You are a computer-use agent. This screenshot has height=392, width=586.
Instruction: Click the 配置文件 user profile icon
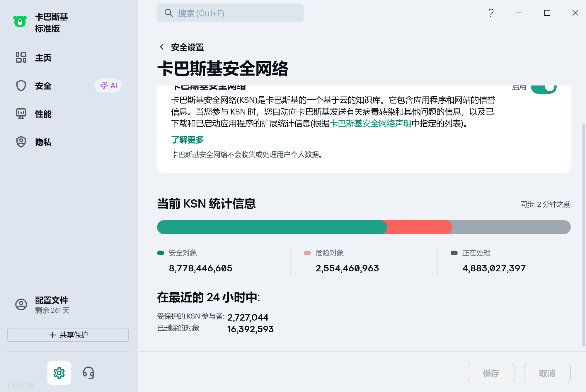click(x=21, y=304)
